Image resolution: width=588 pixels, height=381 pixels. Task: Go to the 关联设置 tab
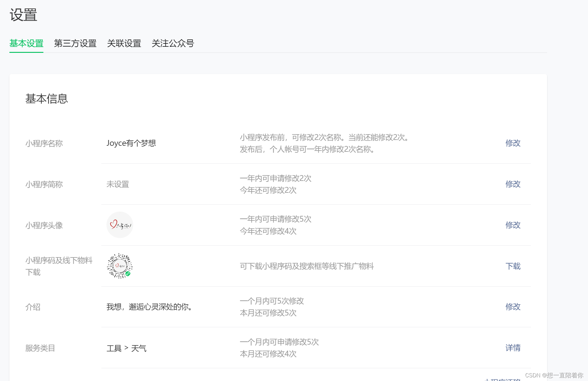[124, 43]
